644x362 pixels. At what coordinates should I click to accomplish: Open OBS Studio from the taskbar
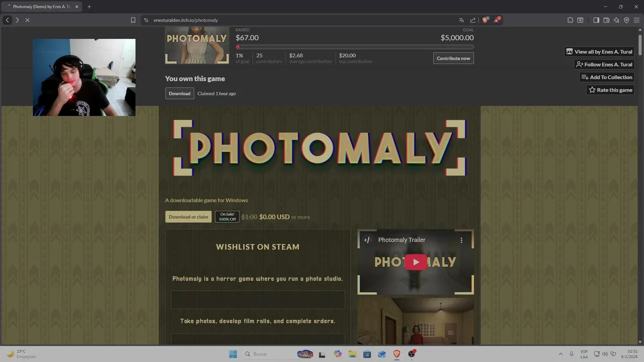[412, 354]
